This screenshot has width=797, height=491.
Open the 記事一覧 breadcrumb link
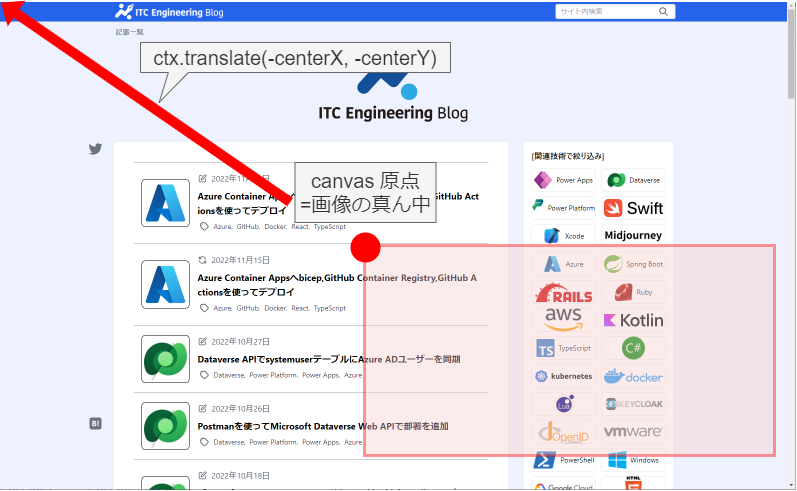pyautogui.click(x=130, y=32)
